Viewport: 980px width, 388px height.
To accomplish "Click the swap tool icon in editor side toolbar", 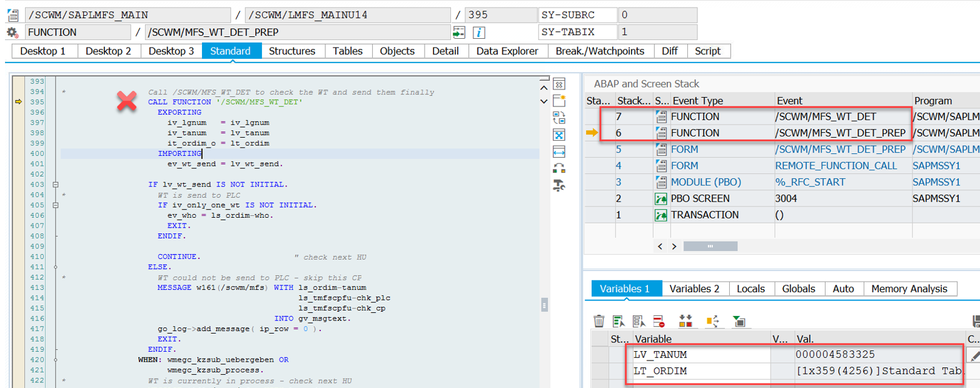I will click(x=560, y=168).
